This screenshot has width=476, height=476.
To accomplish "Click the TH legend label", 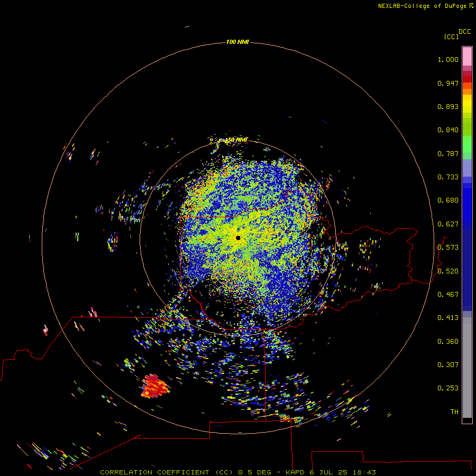I will point(454,412).
